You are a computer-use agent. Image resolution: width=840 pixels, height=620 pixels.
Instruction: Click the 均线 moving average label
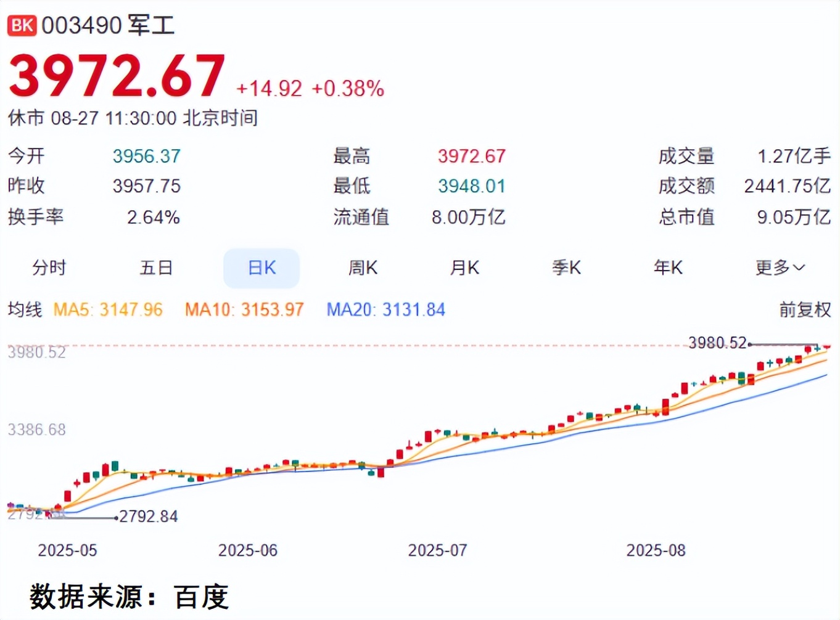tap(25, 309)
